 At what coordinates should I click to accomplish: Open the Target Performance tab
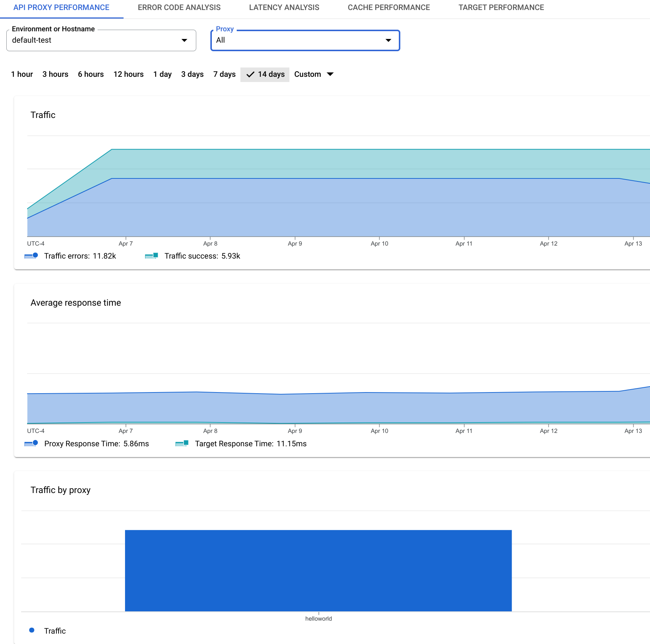[501, 7]
